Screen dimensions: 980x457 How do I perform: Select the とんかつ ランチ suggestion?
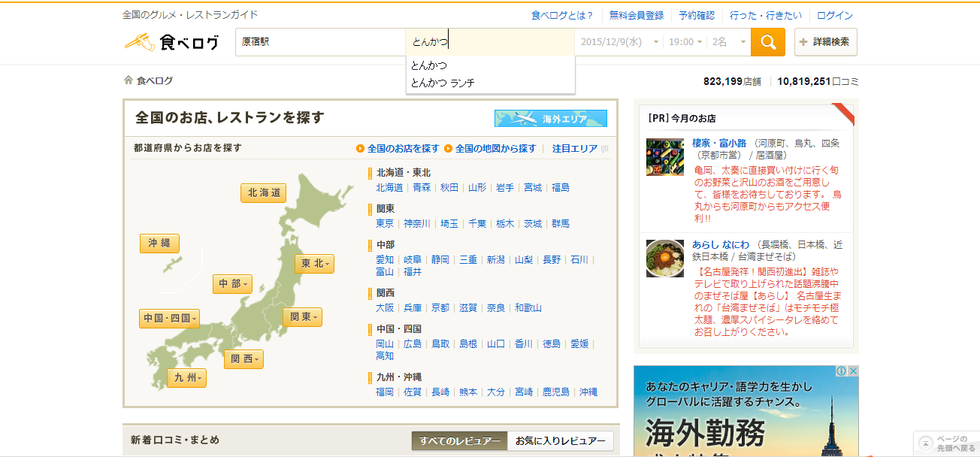[x=443, y=83]
